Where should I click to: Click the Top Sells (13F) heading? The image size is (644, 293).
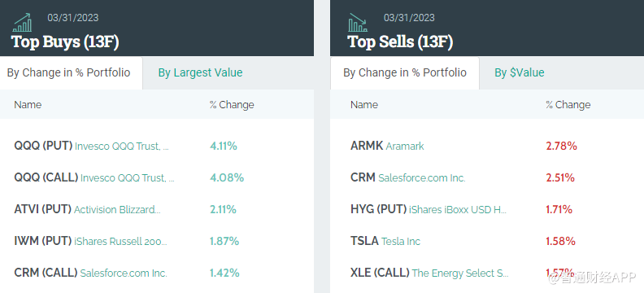pyautogui.click(x=400, y=42)
